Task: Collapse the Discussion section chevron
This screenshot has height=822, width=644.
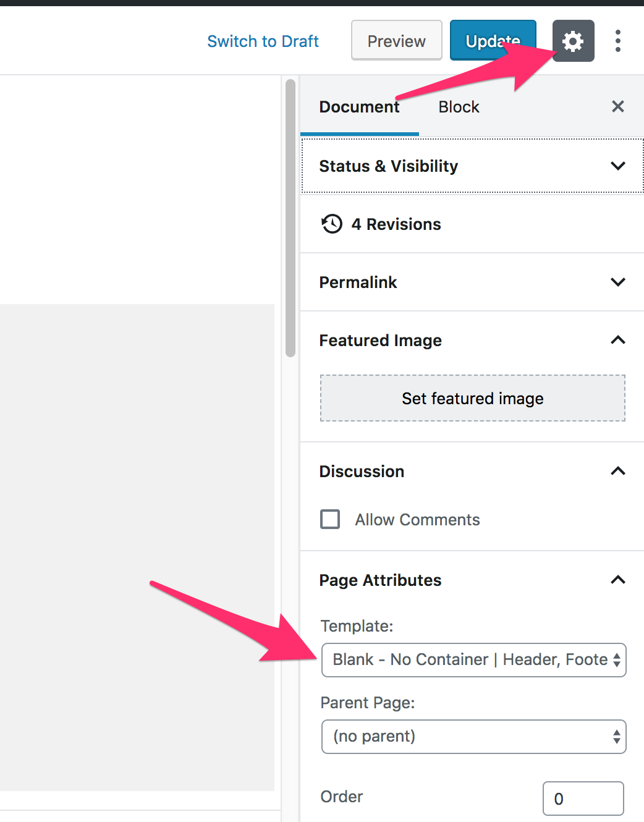Action: (x=617, y=472)
